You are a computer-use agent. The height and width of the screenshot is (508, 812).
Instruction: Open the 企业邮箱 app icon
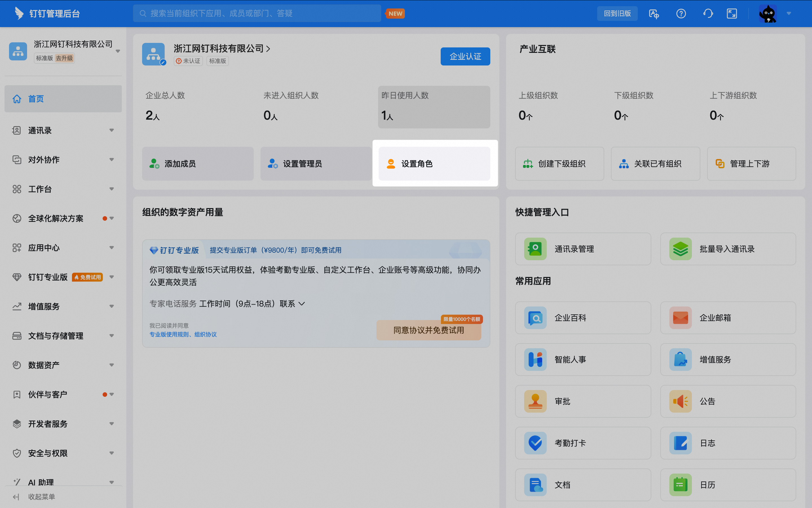click(x=680, y=318)
